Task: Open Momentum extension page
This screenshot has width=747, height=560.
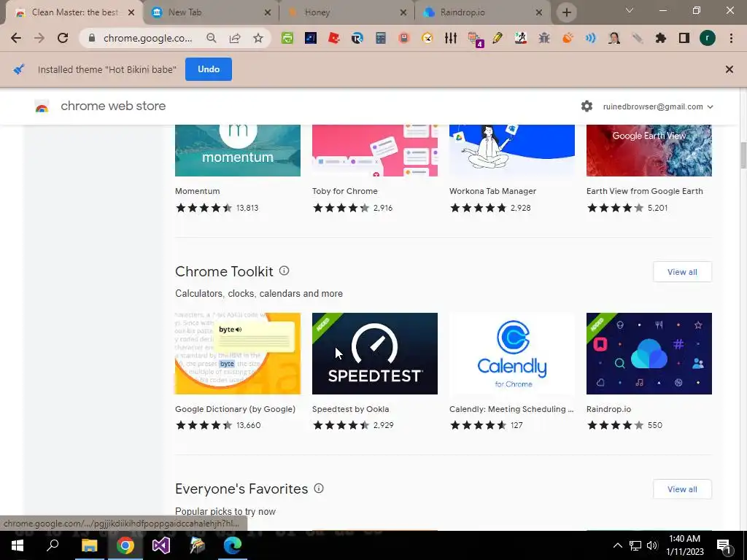Action: [238, 150]
